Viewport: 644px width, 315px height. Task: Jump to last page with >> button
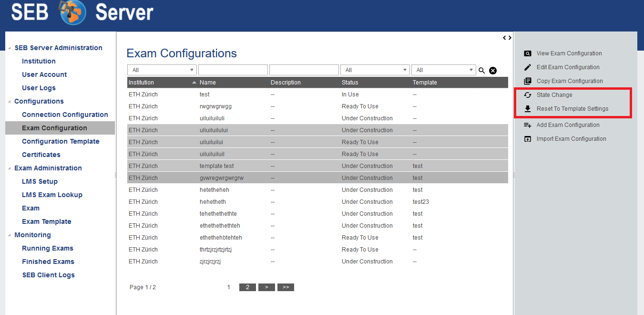coord(286,287)
